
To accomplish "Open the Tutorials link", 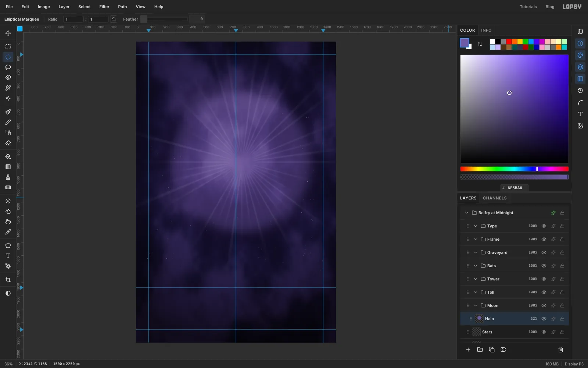I will (x=528, y=7).
